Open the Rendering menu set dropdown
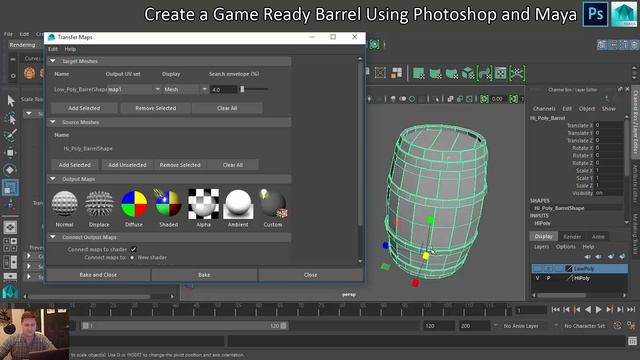Screen dimensions: 640x360 25,45
